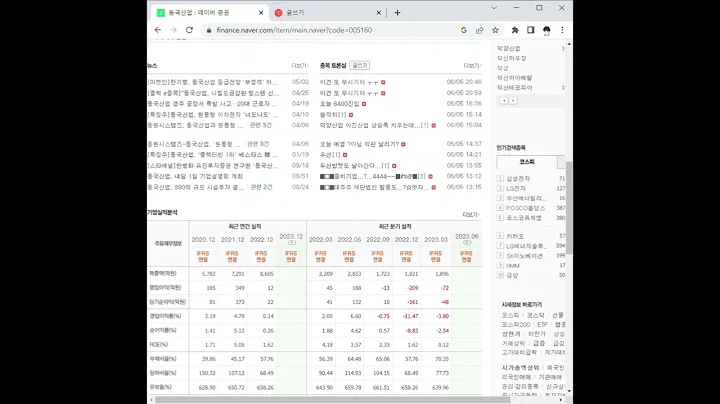Open 카카오 in popular searches
Screen dimensions: 720x404
515,236
